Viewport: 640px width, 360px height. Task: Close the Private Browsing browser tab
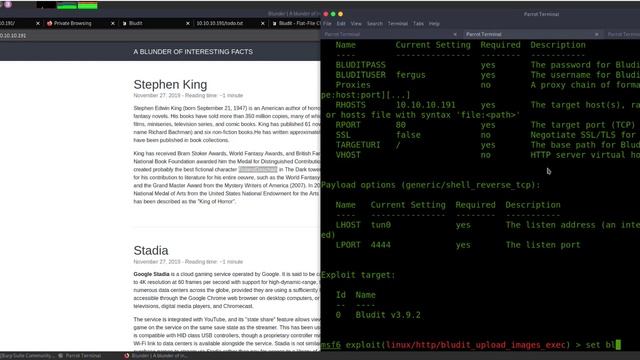(x=113, y=24)
